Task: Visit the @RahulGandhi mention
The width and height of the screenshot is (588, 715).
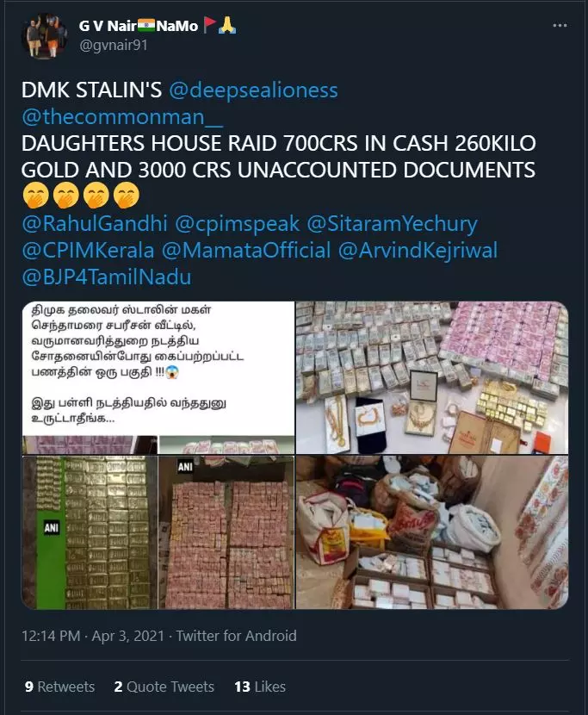Action: point(95,223)
